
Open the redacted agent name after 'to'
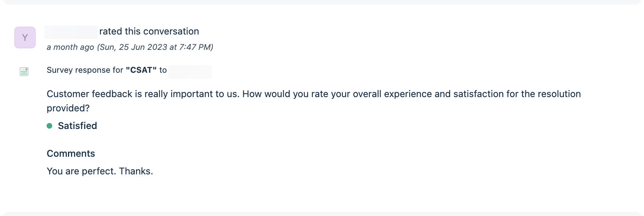click(190, 72)
